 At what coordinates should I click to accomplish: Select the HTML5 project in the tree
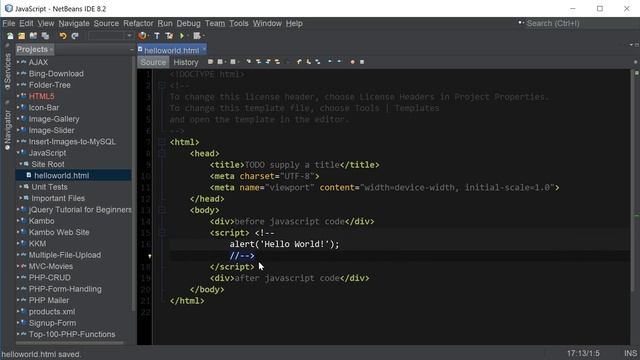pyautogui.click(x=41, y=96)
